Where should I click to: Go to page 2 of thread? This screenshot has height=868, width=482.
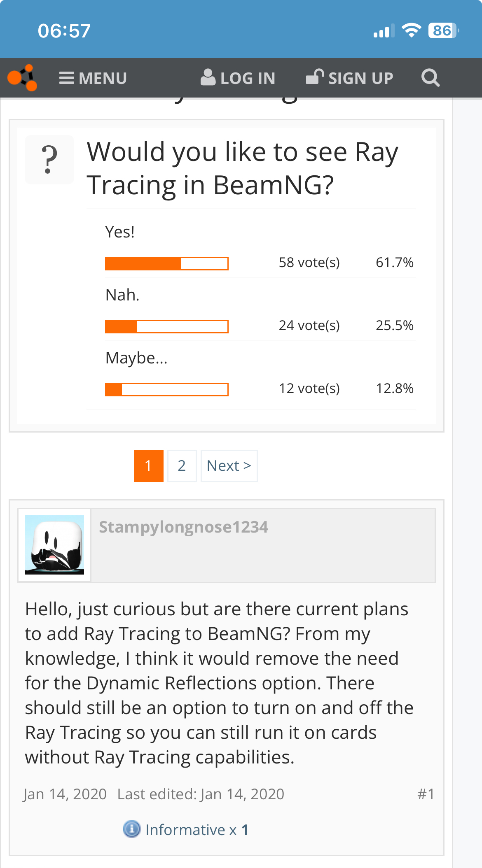pos(182,466)
